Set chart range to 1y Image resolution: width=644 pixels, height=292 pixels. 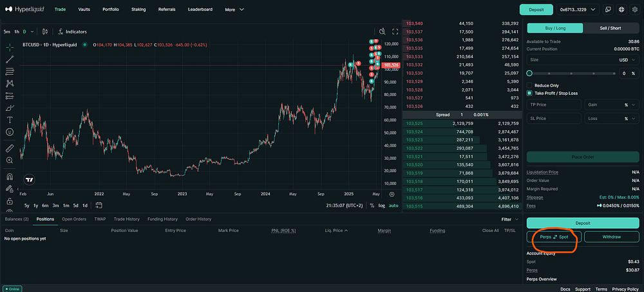click(x=35, y=205)
